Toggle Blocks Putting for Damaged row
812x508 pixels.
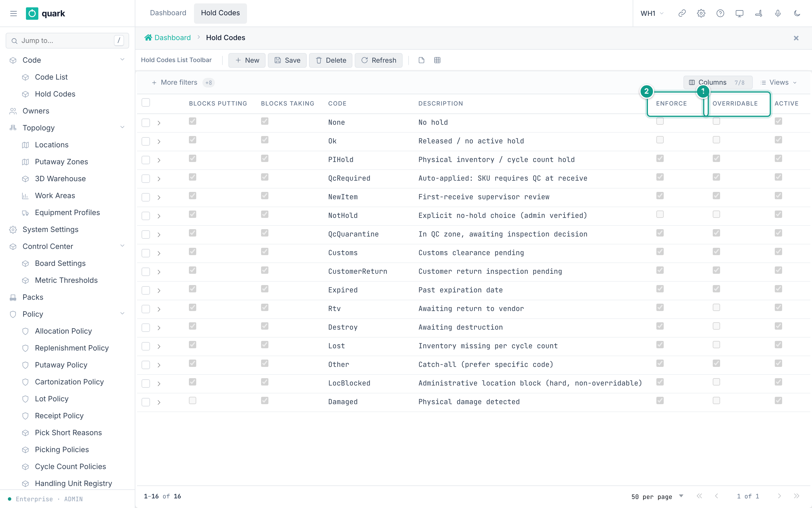point(192,400)
